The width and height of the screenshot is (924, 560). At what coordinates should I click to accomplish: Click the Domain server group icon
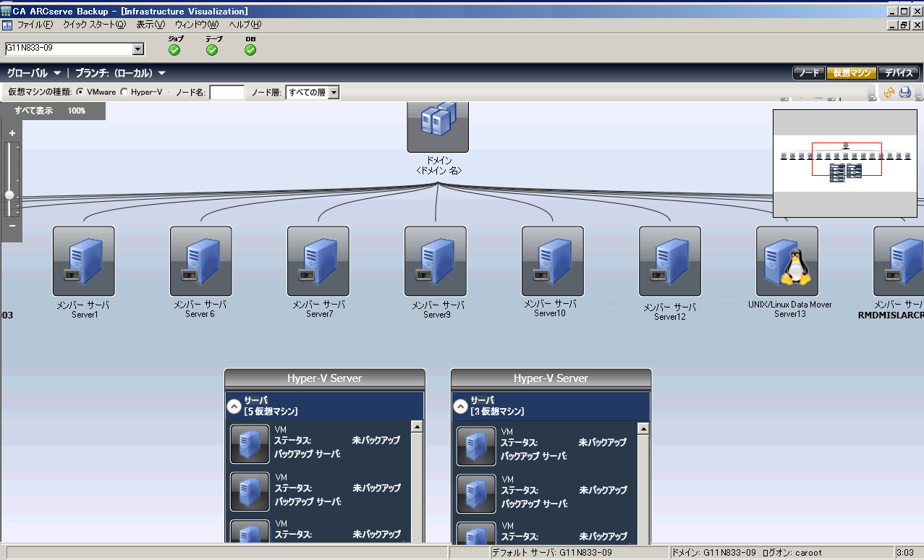click(x=437, y=126)
